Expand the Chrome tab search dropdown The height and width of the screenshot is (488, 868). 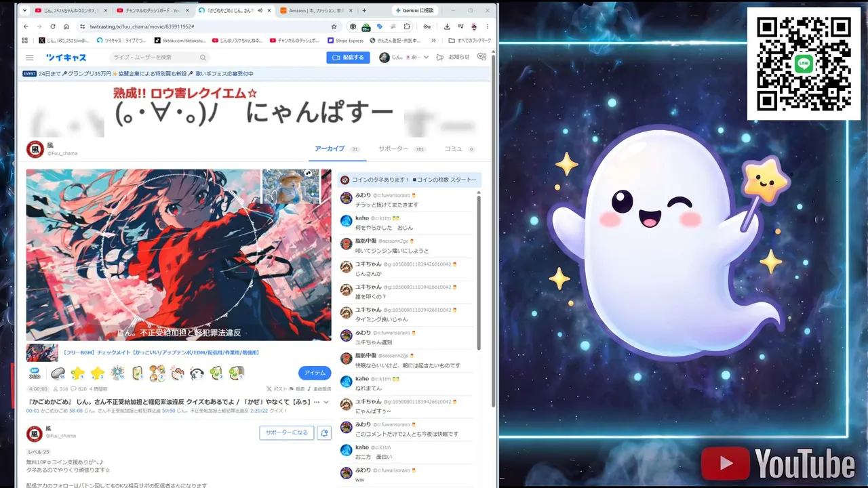pos(25,10)
